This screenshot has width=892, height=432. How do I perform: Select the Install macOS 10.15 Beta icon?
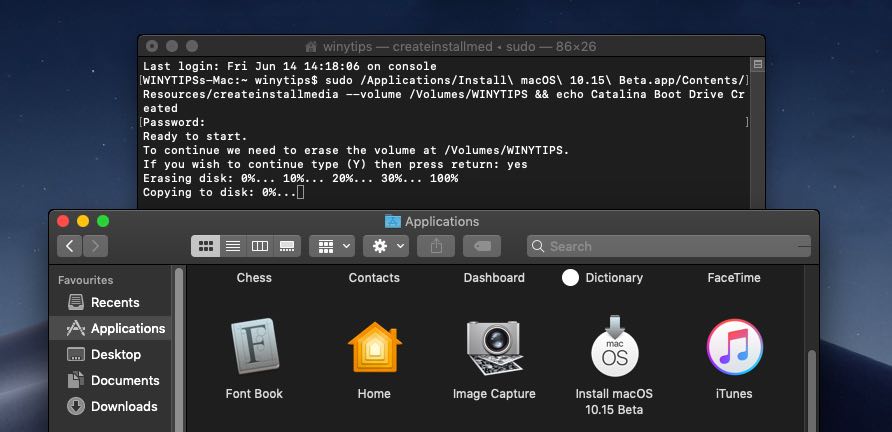click(614, 346)
